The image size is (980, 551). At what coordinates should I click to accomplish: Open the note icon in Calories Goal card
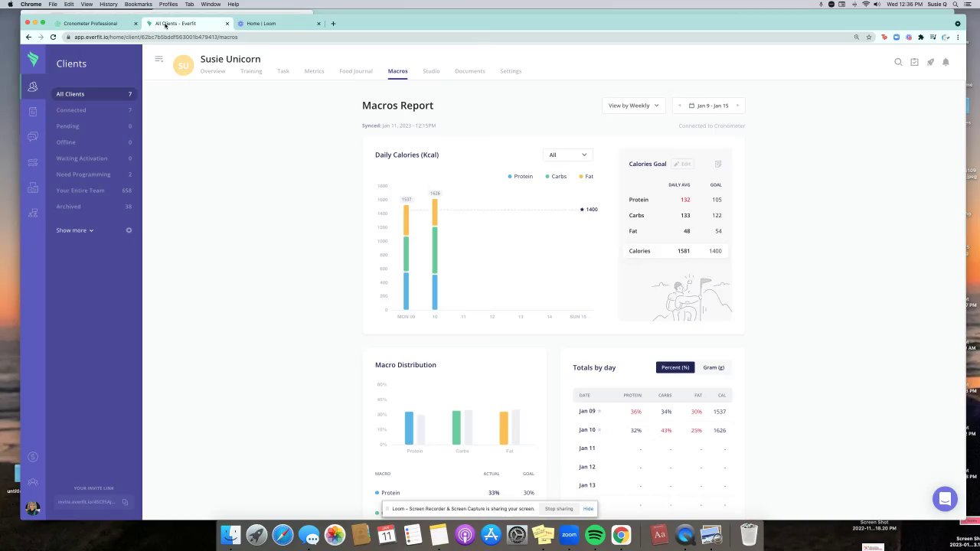click(x=717, y=164)
